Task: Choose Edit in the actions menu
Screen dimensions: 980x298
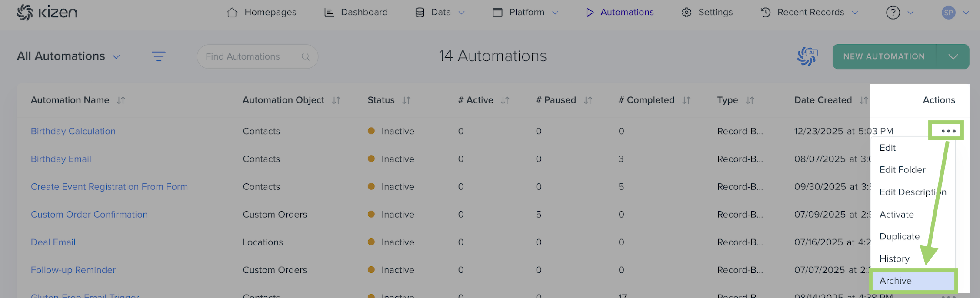Action: [x=887, y=148]
